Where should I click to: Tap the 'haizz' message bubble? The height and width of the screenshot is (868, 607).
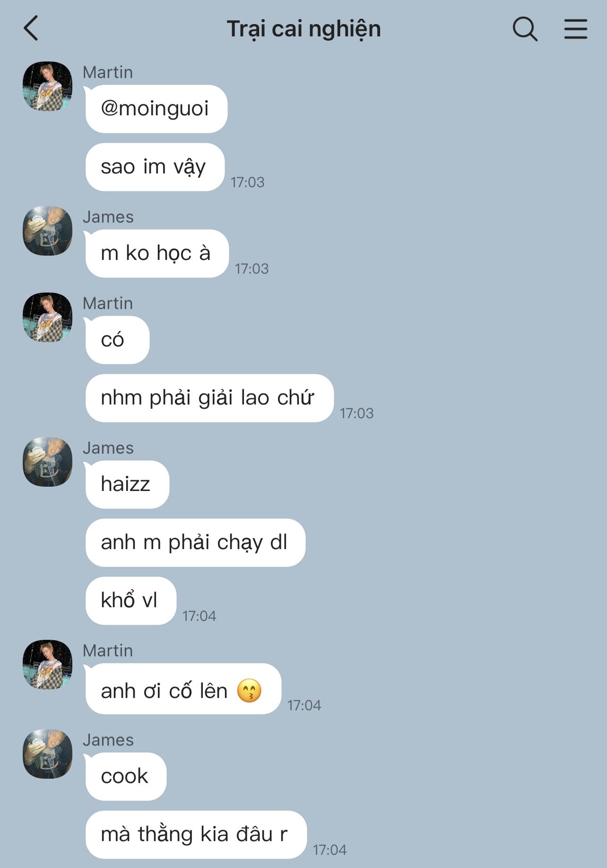click(x=127, y=484)
